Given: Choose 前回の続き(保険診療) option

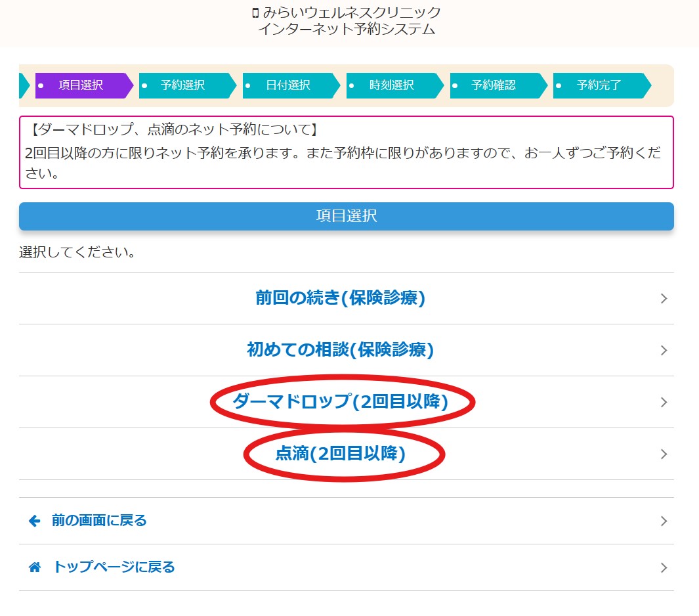Looking at the screenshot, I should (347, 298).
